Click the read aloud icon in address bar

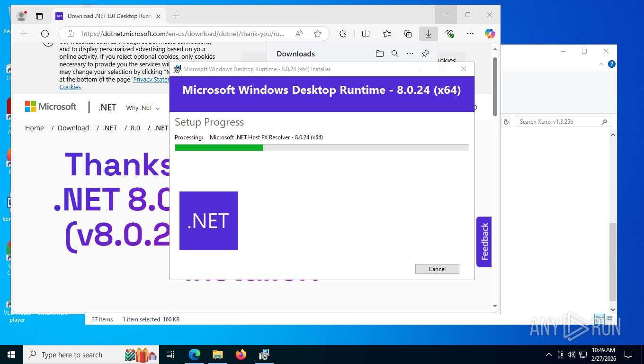tap(299, 34)
